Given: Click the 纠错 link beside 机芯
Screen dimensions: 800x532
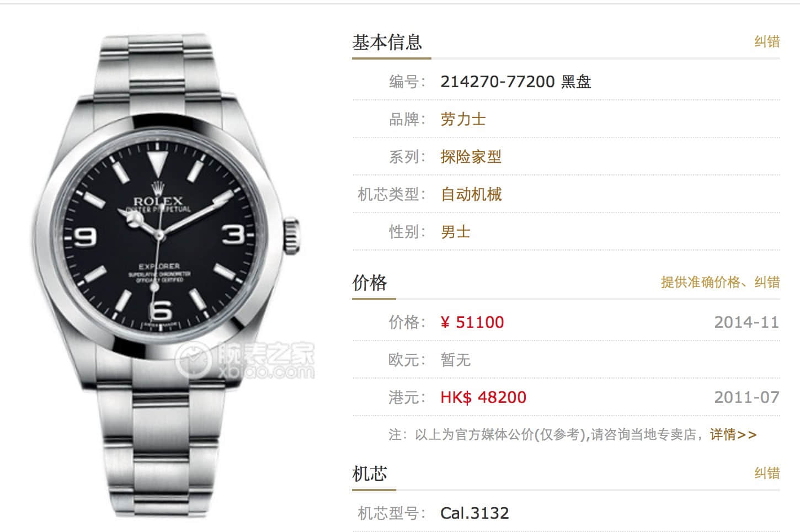Looking at the screenshot, I should pos(767,473).
